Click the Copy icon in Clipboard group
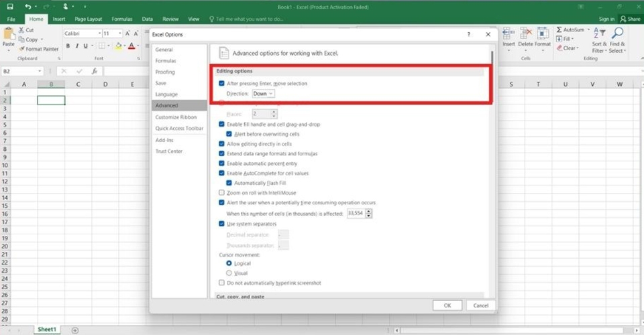The image size is (644, 335). (21, 40)
